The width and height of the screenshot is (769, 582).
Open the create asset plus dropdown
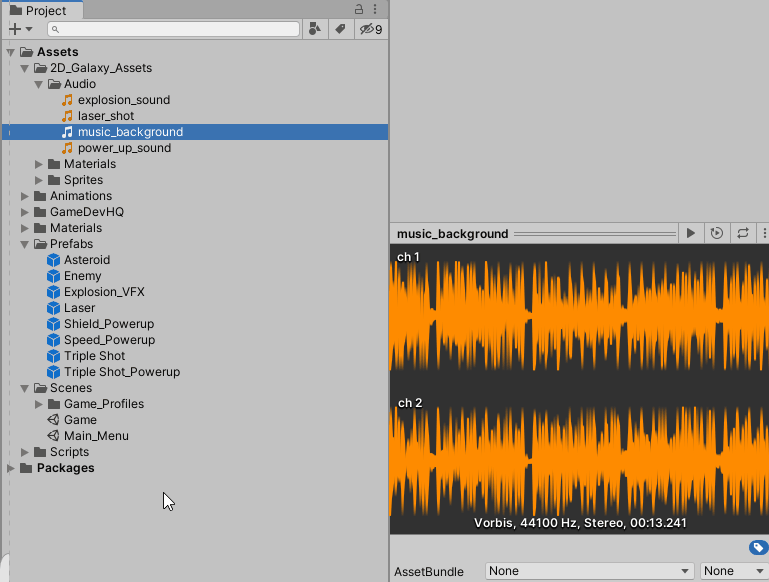21,29
